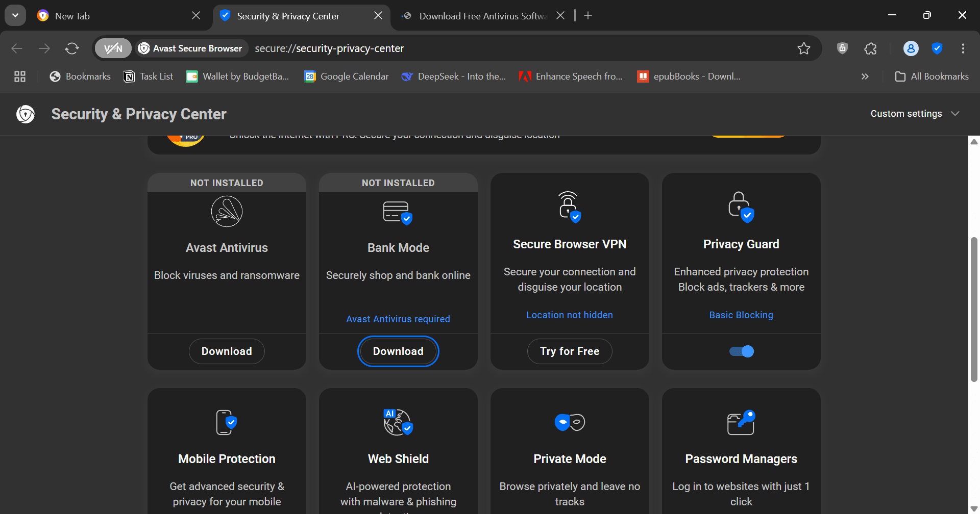The height and width of the screenshot is (514, 980).
Task: Reload the page
Action: coord(72,48)
